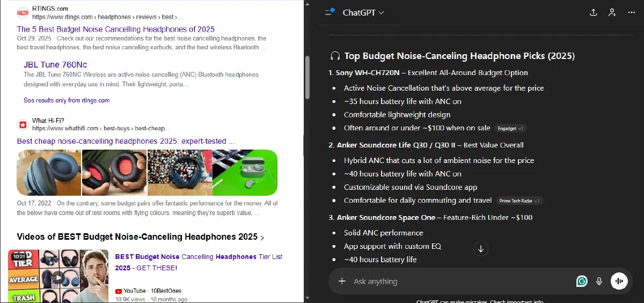Click the Grammarly icon in message box

(x=582, y=281)
